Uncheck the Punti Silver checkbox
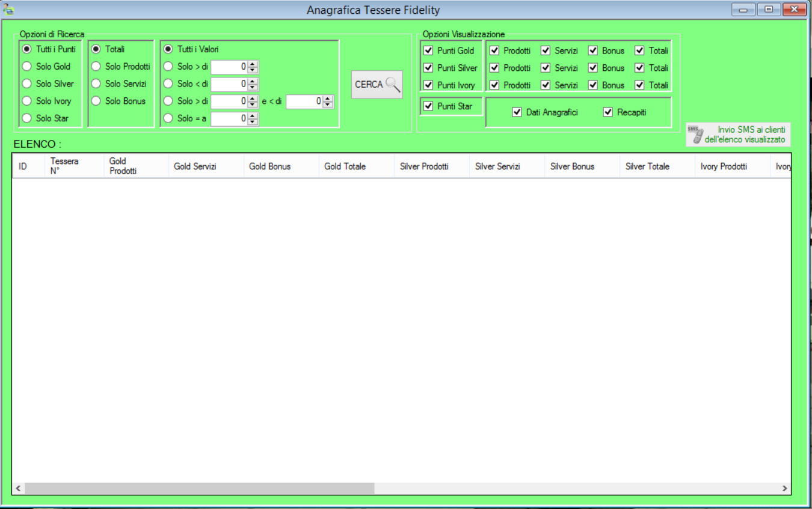Viewport: 812px width, 509px height. click(x=428, y=68)
